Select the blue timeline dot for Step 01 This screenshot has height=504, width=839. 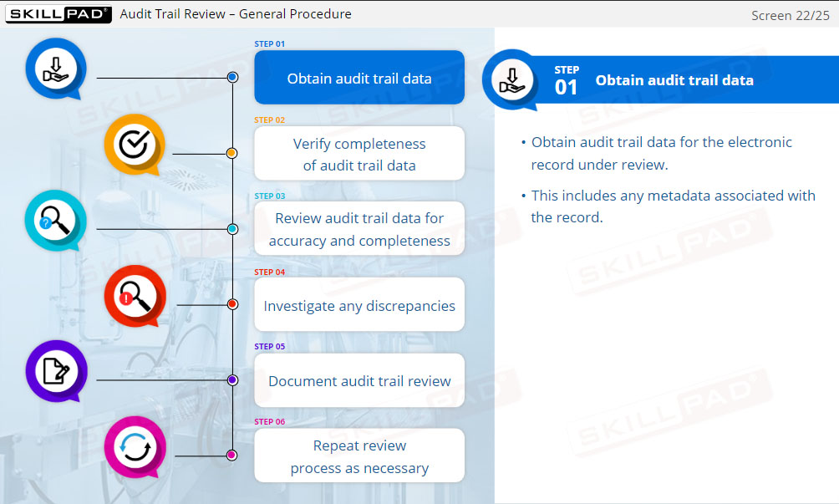click(x=231, y=77)
